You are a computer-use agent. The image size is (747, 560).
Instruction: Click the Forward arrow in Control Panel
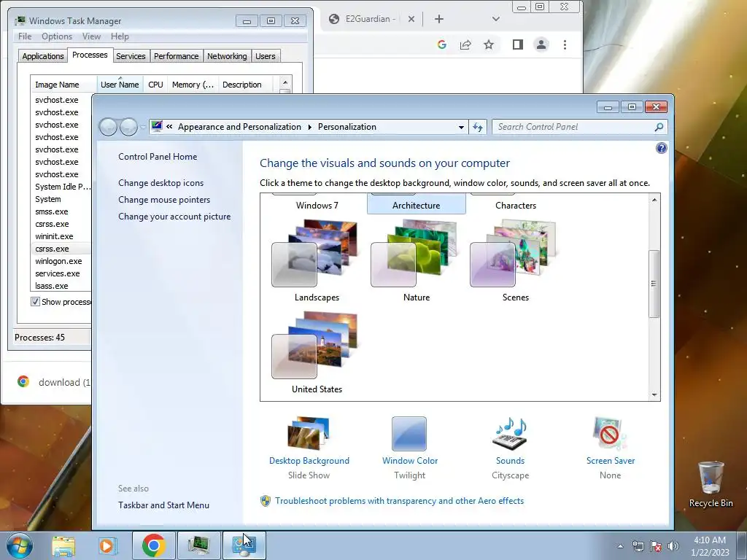tap(128, 127)
